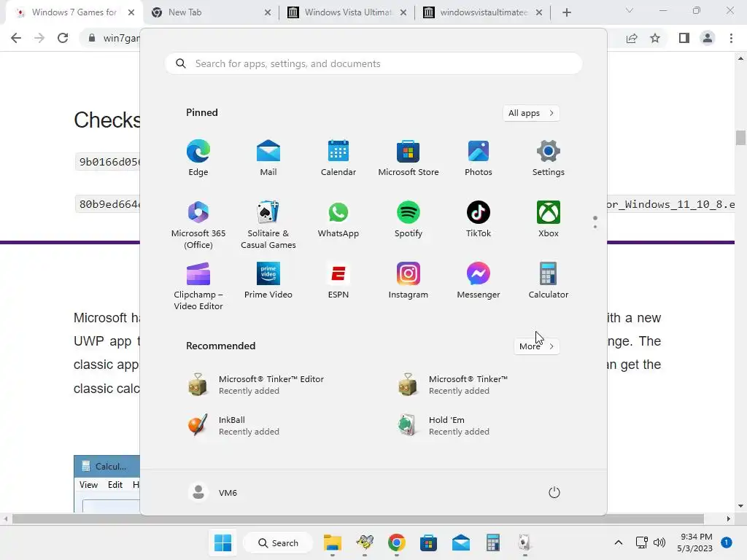Open Microsoft Store from pinned apps
This screenshot has height=560, width=747.
tap(409, 157)
